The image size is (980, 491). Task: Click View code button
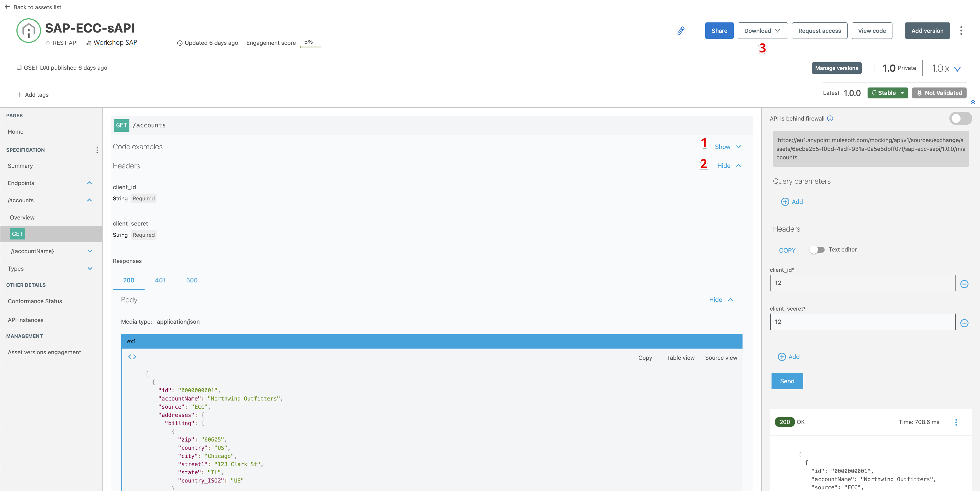872,31
